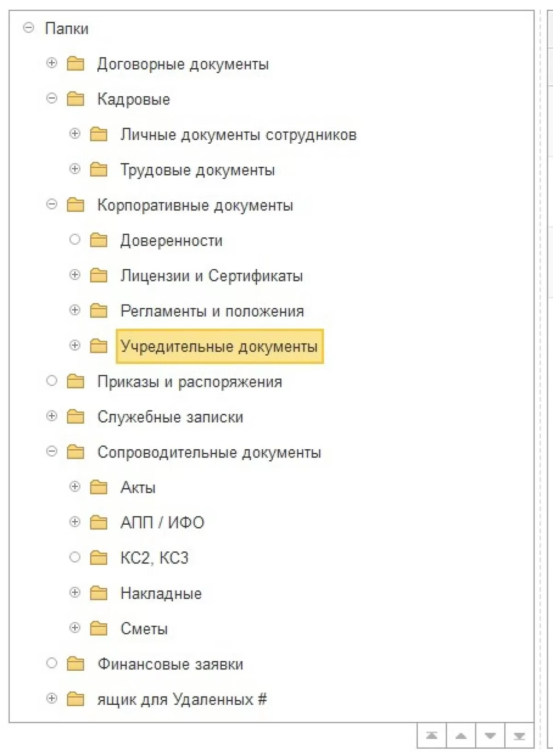Select the АПП / ИФО folder
Image resolution: width=553 pixels, height=756 pixels.
(162, 523)
